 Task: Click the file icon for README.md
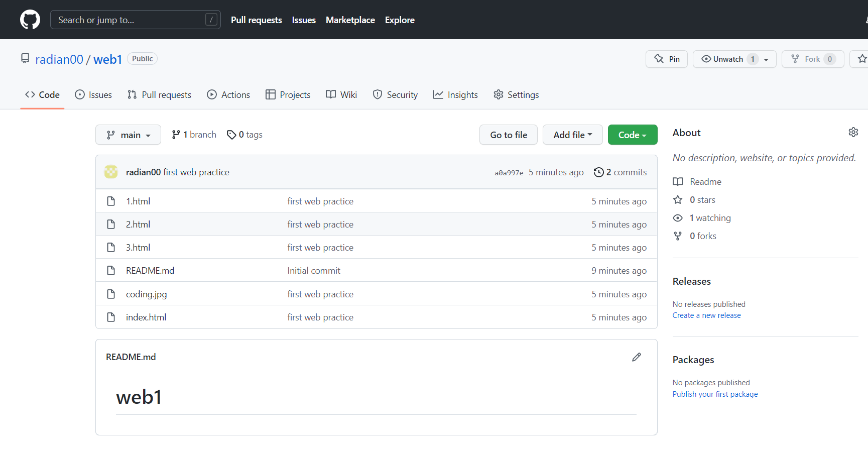pyautogui.click(x=111, y=270)
